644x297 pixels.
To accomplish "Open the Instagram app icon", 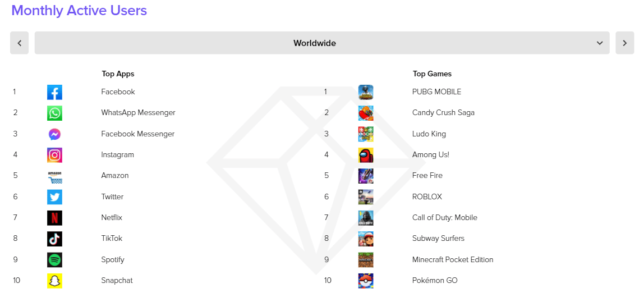I will click(x=54, y=155).
